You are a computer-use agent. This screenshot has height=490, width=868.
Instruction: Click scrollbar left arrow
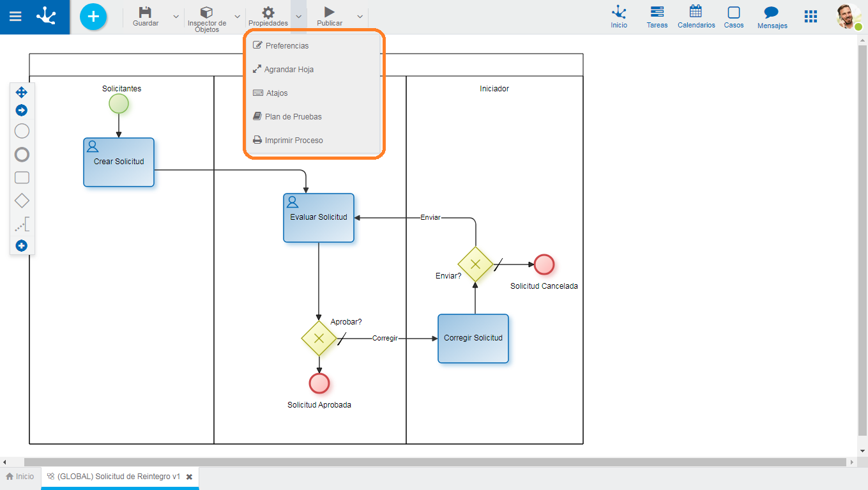click(x=4, y=462)
